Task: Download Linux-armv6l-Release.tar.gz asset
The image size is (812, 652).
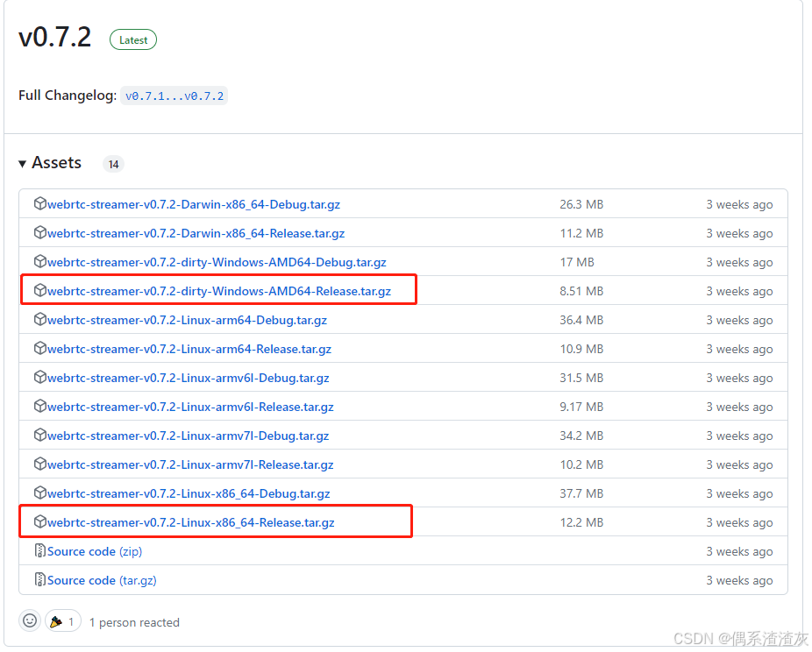Action: click(x=190, y=407)
